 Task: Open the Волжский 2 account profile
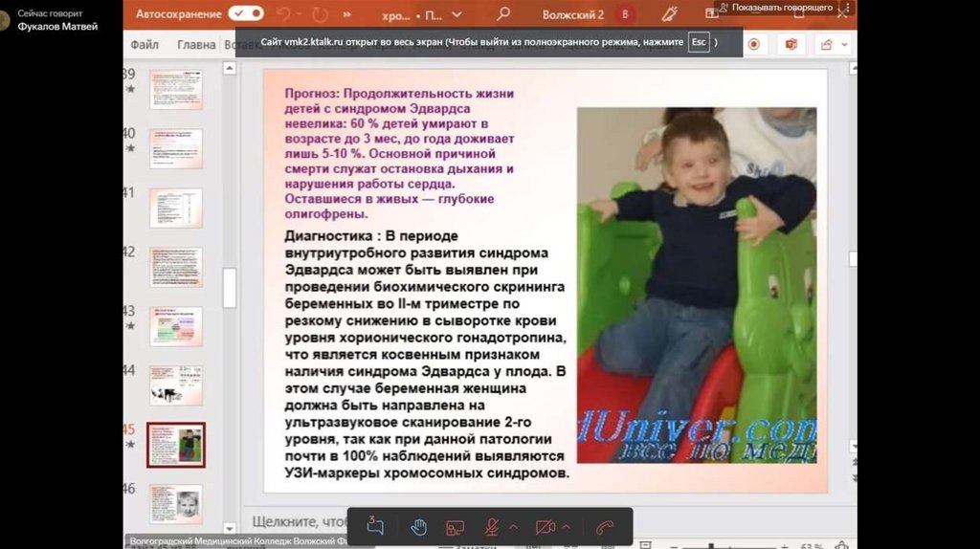[625, 14]
